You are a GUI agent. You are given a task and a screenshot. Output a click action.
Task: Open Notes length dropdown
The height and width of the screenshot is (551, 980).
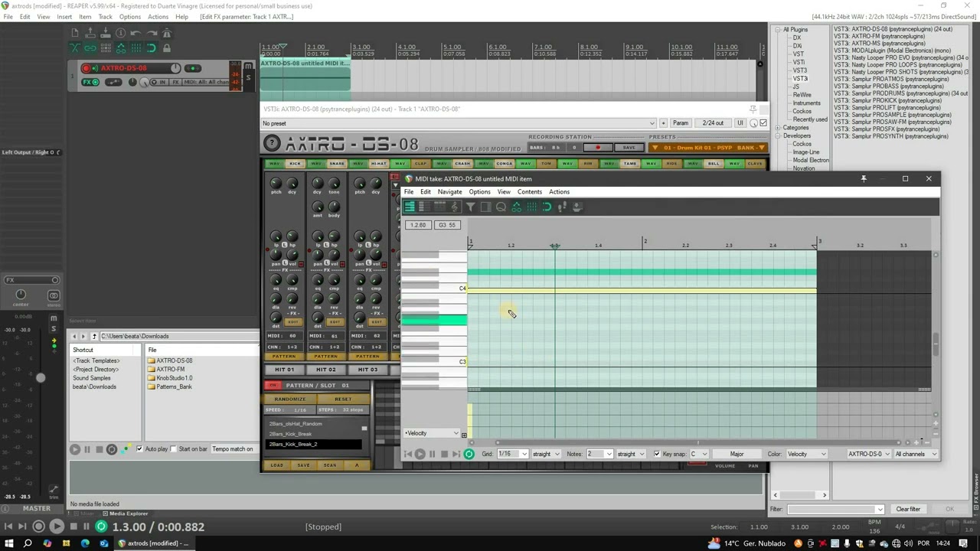599,454
